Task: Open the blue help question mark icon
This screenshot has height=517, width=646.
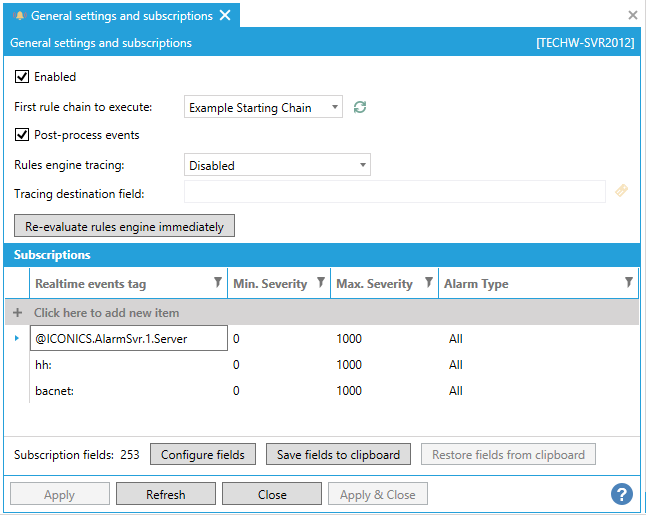Action: pos(622,494)
